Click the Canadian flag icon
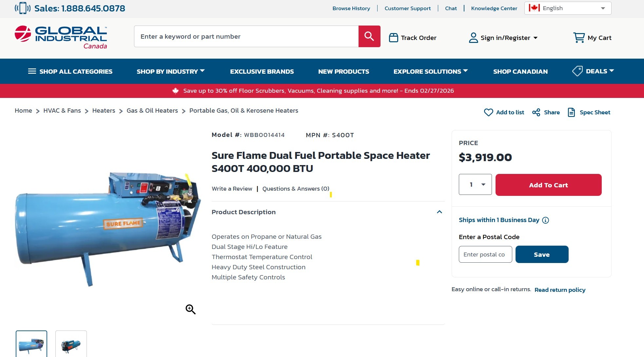Image resolution: width=644 pixels, height=357 pixels. point(534,8)
